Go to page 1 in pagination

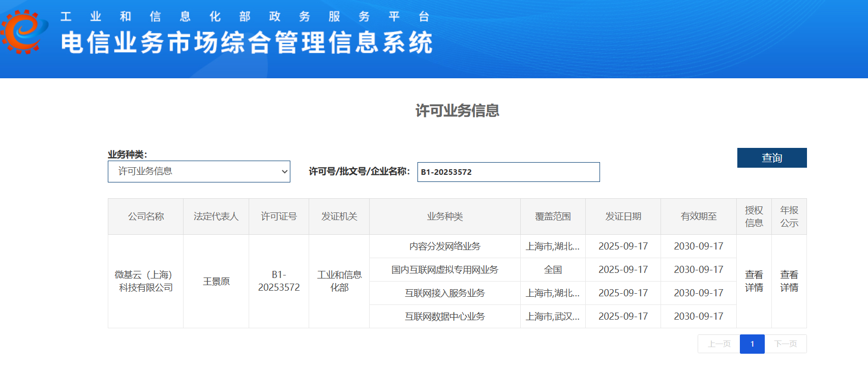click(x=752, y=344)
